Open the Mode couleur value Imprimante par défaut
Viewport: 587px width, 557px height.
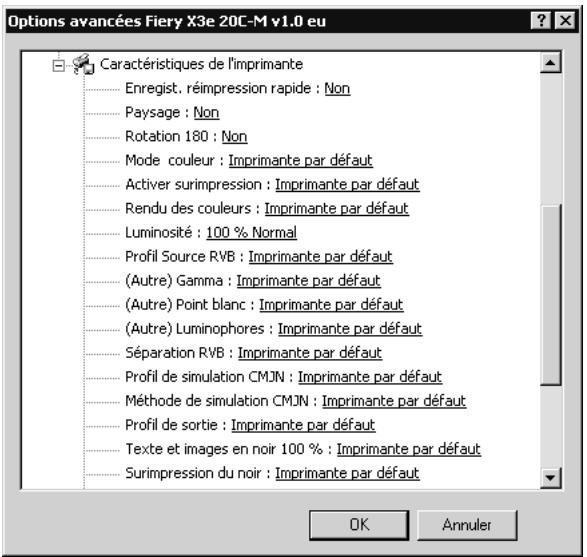pyautogui.click(x=300, y=161)
